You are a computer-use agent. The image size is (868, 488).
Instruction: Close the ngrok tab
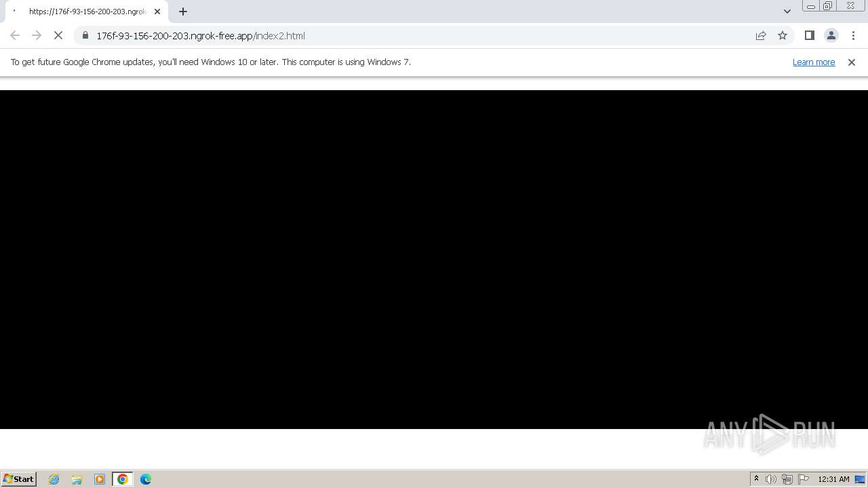tap(157, 12)
